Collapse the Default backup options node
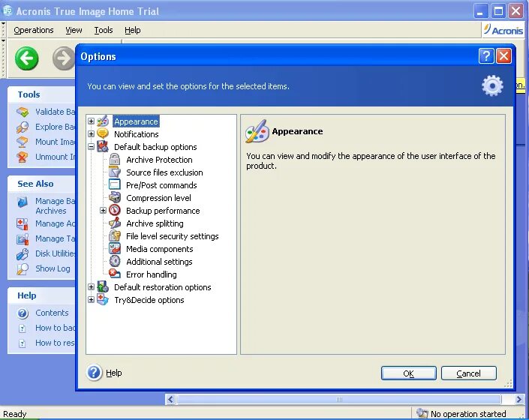This screenshot has height=420, width=529. point(91,147)
